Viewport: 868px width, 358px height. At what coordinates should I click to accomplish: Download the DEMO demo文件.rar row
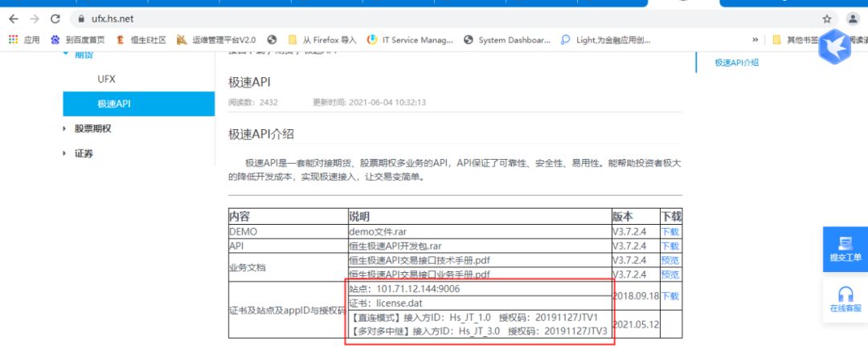(669, 231)
